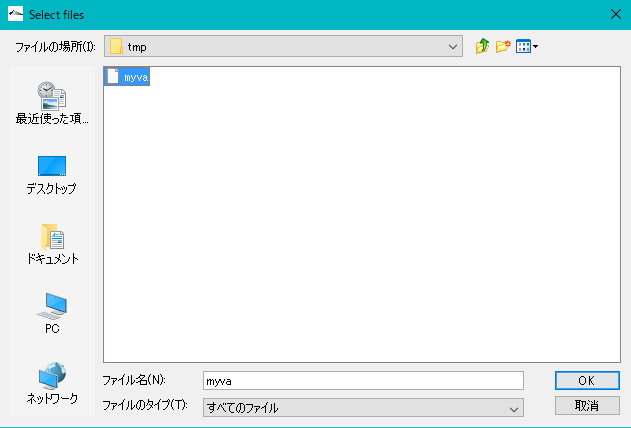
Task: Go to Desktop (デスクトップ) location
Action: (x=52, y=175)
